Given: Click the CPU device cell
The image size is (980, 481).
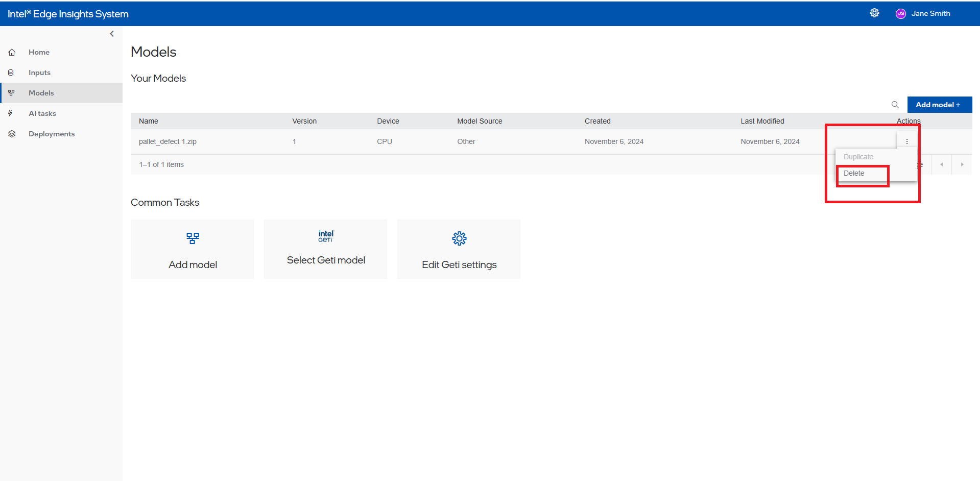Looking at the screenshot, I should 385,141.
